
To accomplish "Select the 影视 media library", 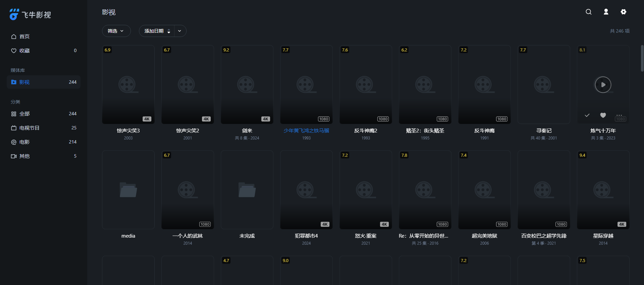I will click(44, 82).
